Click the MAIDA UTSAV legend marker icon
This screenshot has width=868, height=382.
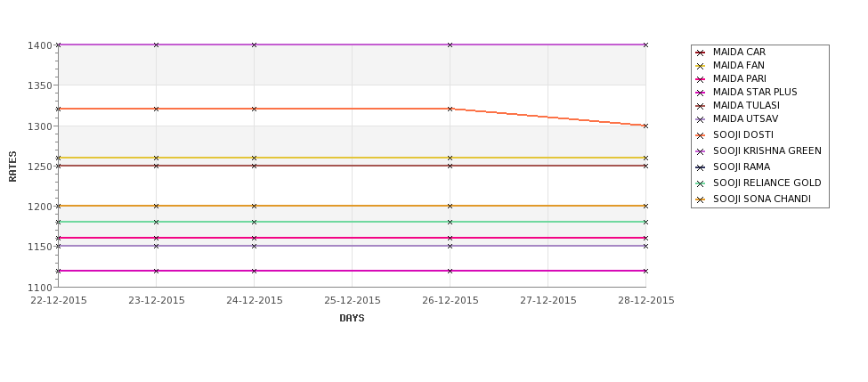(700, 119)
